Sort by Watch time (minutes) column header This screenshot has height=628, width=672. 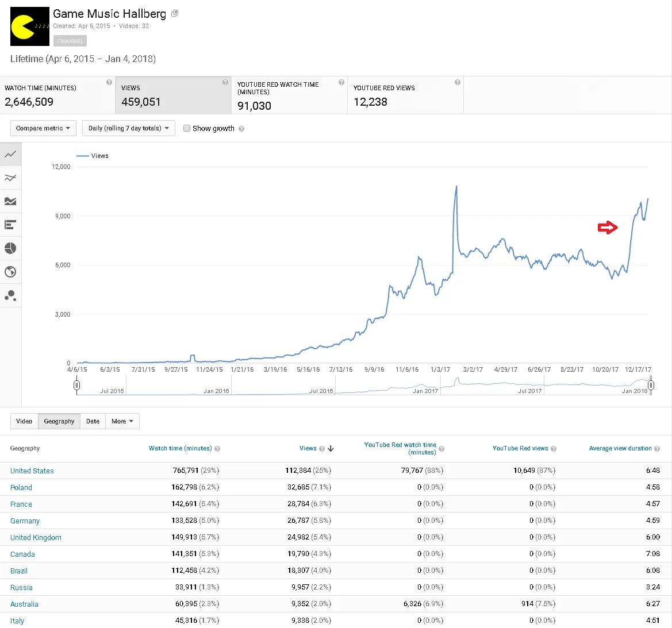(x=180, y=448)
